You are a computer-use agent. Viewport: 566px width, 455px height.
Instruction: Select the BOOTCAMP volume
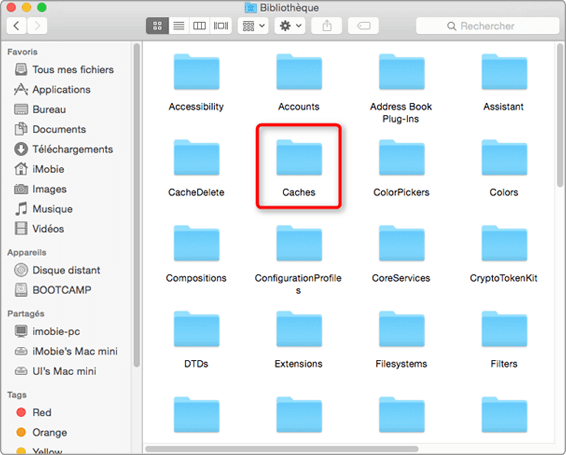click(x=53, y=290)
